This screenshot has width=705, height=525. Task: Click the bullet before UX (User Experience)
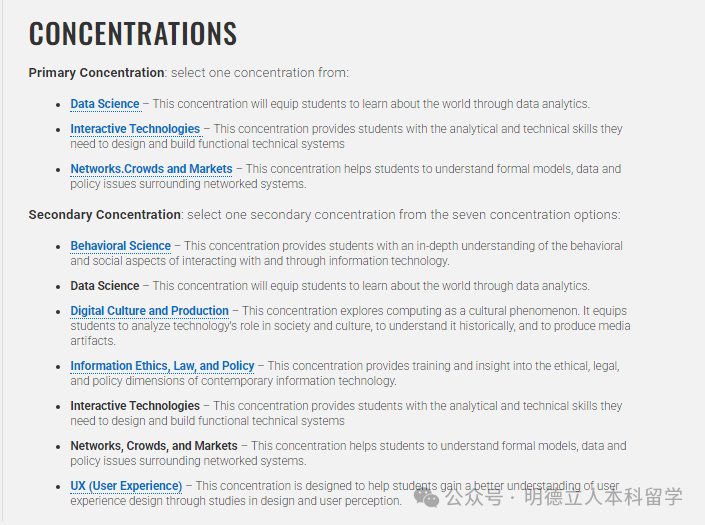59,487
